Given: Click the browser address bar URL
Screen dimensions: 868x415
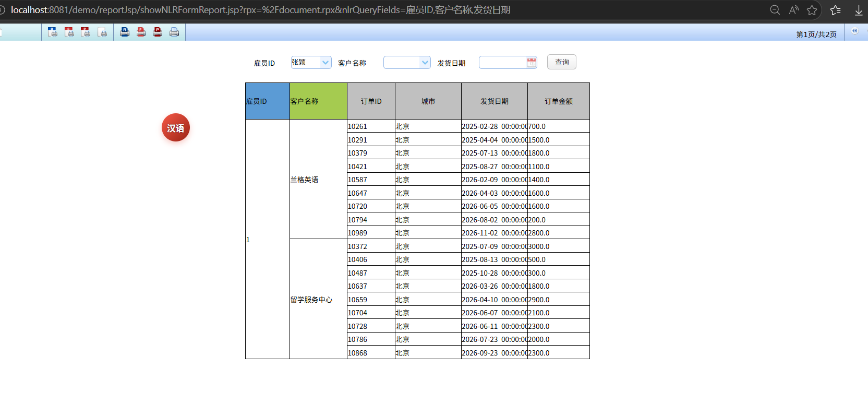Looking at the screenshot, I should pos(261,10).
